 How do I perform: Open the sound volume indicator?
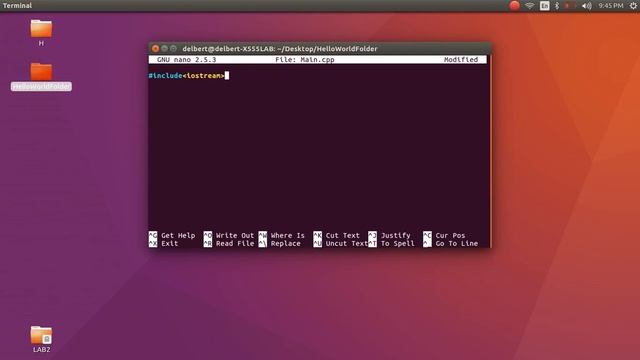pyautogui.click(x=587, y=6)
